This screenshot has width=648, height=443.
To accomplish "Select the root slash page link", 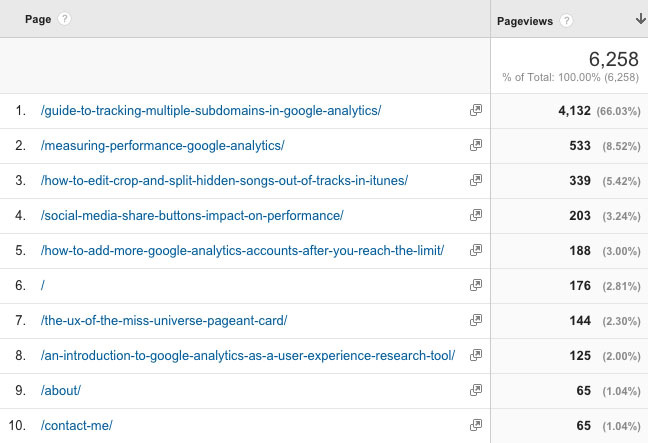I will (x=43, y=286).
